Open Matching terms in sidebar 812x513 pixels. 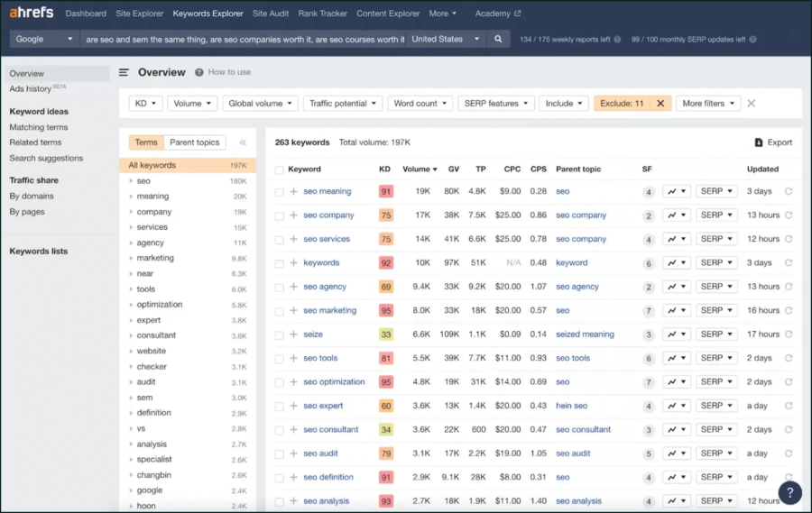tap(38, 127)
